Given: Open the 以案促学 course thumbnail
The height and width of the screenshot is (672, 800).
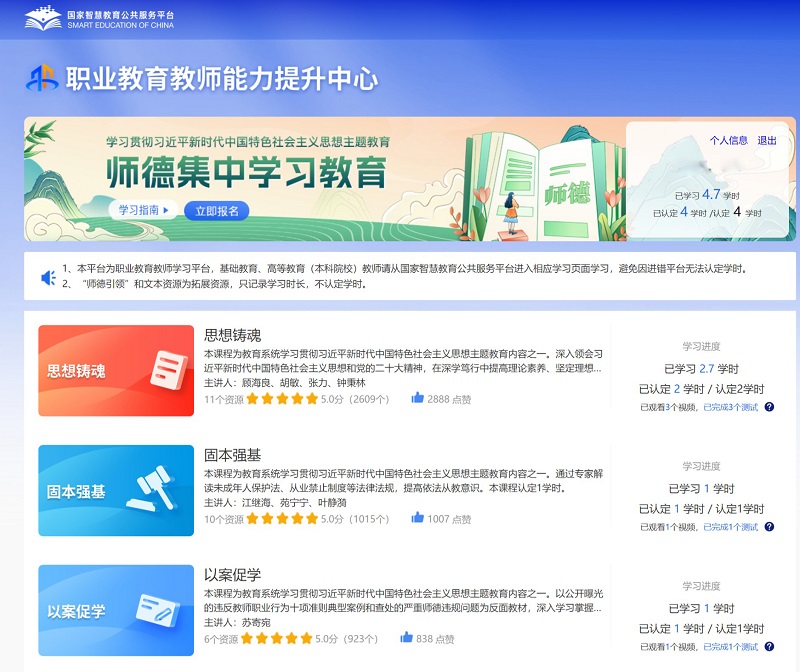Looking at the screenshot, I should click(116, 610).
